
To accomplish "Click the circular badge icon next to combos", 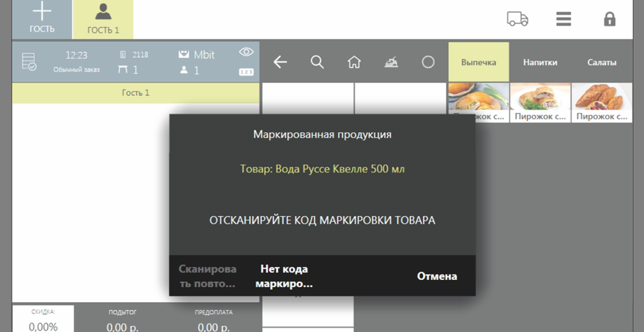I will (428, 61).
